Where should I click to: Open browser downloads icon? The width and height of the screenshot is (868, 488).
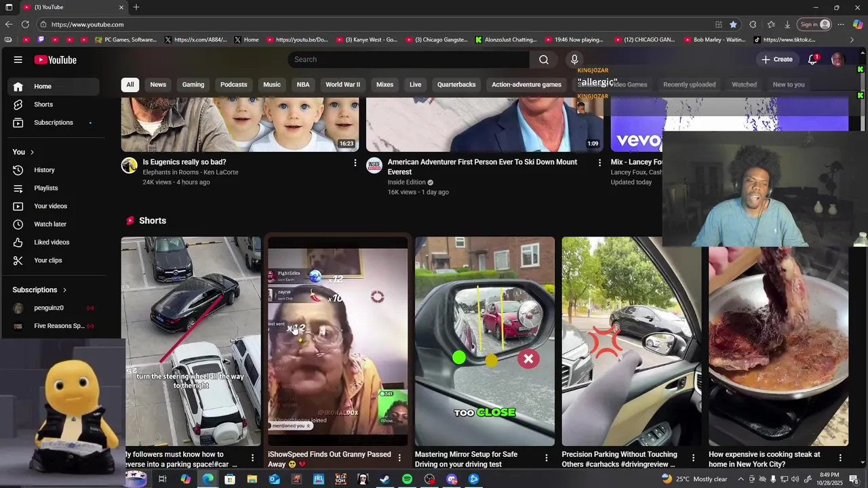(x=787, y=24)
